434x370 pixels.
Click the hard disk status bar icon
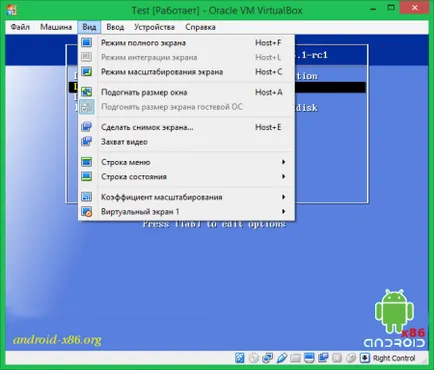coord(240,358)
